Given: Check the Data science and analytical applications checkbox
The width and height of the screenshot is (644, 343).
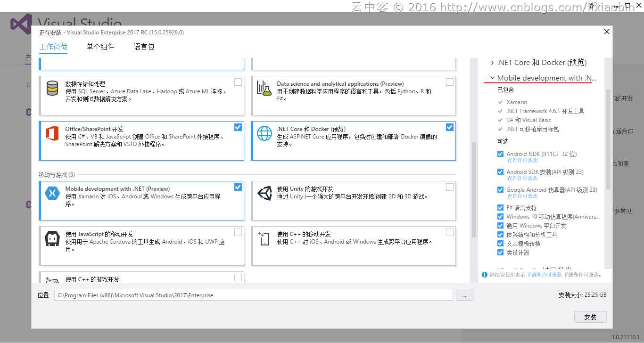Looking at the screenshot, I should [450, 82].
